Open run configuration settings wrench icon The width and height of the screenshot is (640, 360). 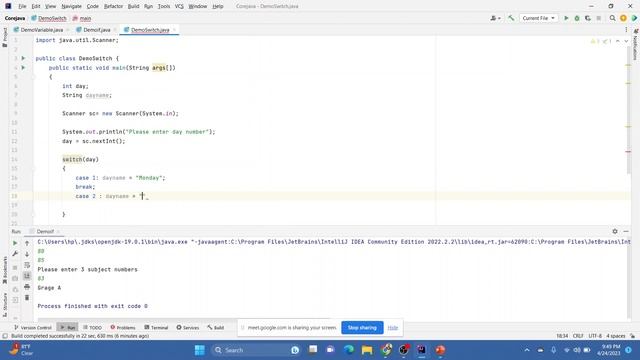tap(15, 253)
